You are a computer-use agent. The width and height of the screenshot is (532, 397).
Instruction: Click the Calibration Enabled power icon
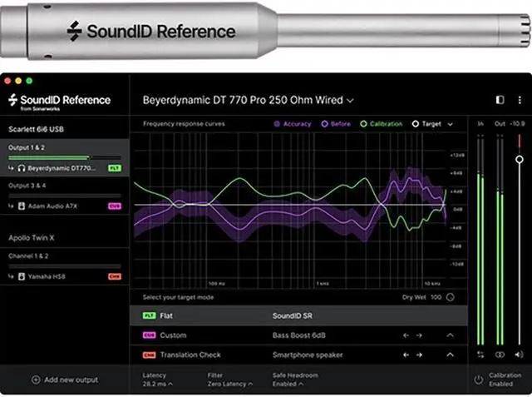point(479,380)
